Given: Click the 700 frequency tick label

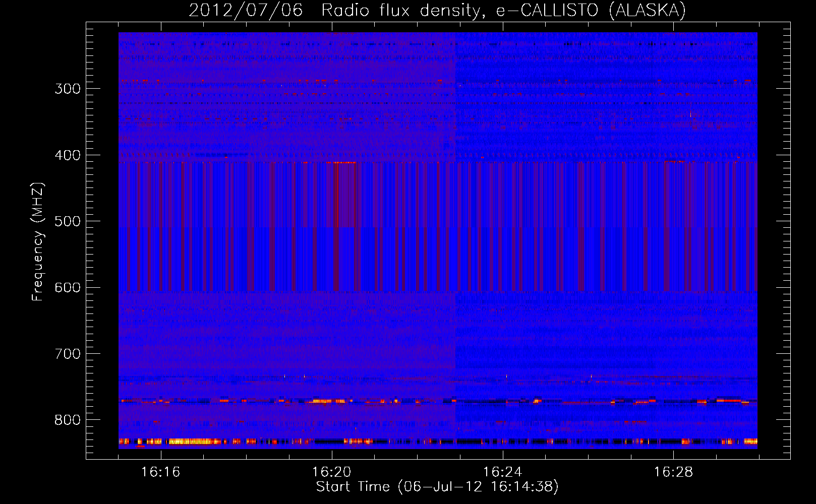Looking at the screenshot, I should point(68,354).
